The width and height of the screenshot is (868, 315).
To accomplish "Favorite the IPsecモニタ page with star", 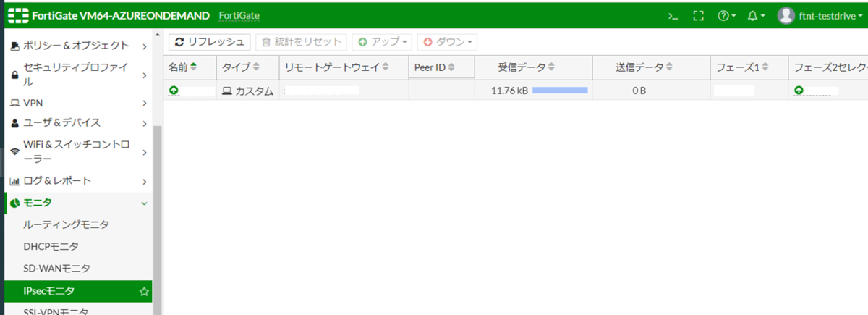I will pos(144,292).
